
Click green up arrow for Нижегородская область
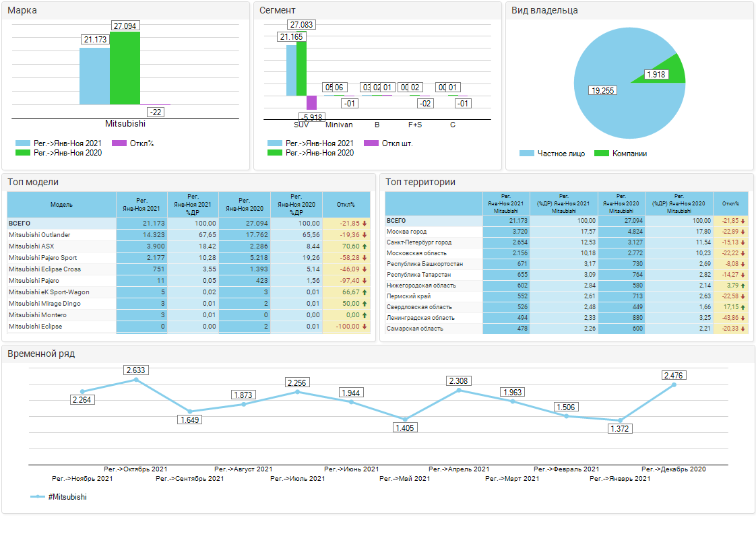[743, 286]
